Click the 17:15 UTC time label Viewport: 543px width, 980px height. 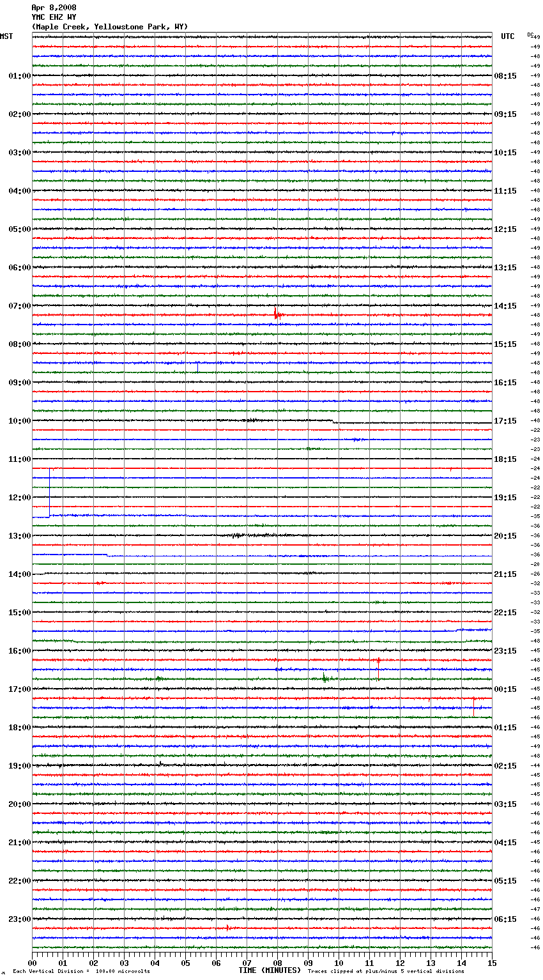click(505, 421)
